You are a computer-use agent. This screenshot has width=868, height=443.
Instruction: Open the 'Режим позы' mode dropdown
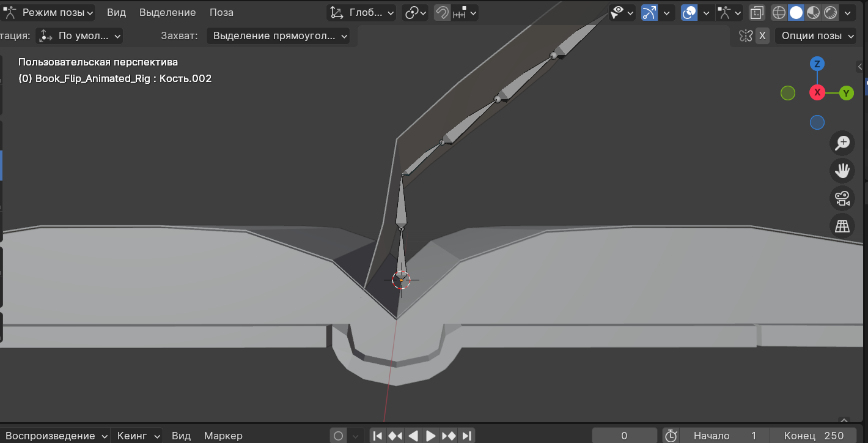click(x=50, y=12)
